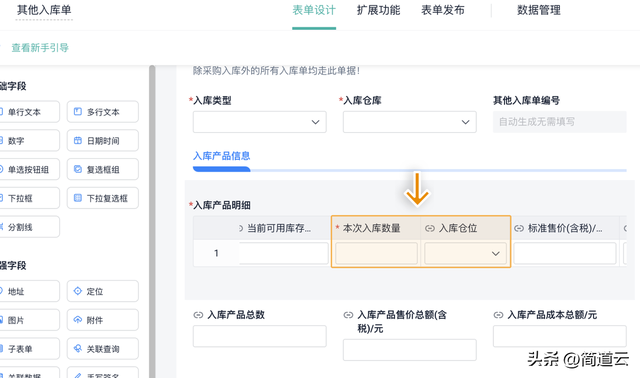
Task: Select the 入库产品明细 subform label
Action: (x=222, y=205)
